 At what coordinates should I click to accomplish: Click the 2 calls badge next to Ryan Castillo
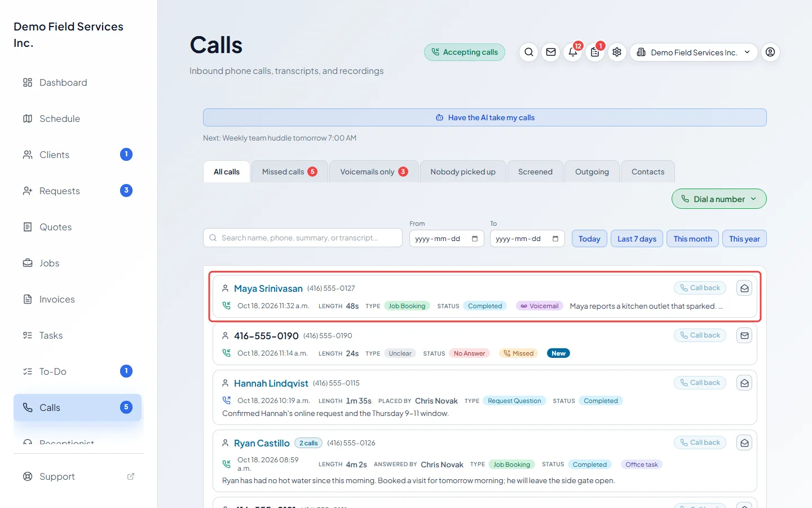308,443
